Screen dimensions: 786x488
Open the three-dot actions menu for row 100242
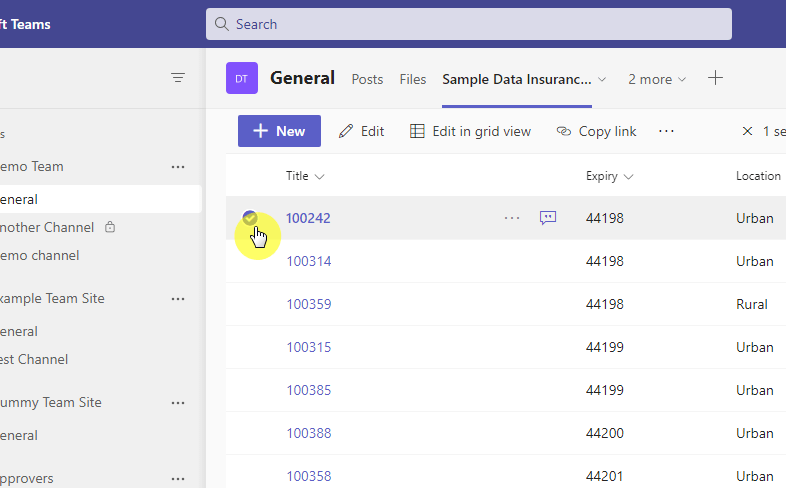coord(512,218)
